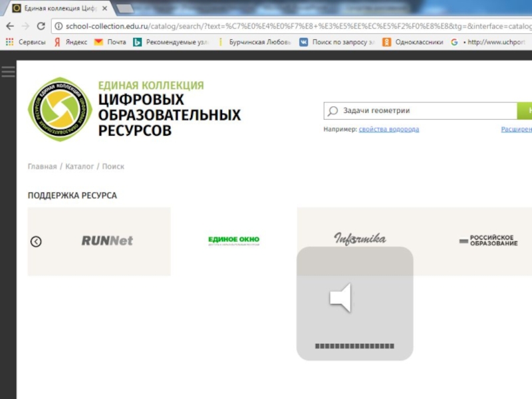Image resolution: width=532 pixels, height=399 pixels.
Task: Click the Задачи геометрии search field
Action: click(x=421, y=110)
